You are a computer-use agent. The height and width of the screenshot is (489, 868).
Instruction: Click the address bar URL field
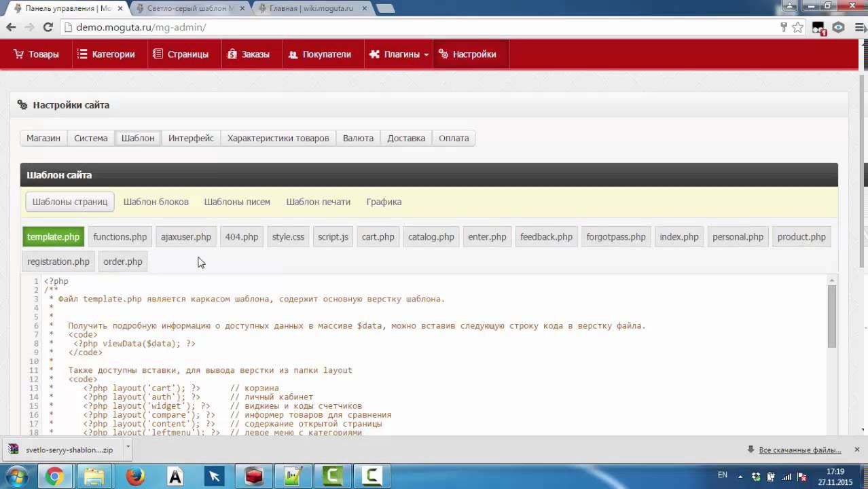(x=421, y=27)
